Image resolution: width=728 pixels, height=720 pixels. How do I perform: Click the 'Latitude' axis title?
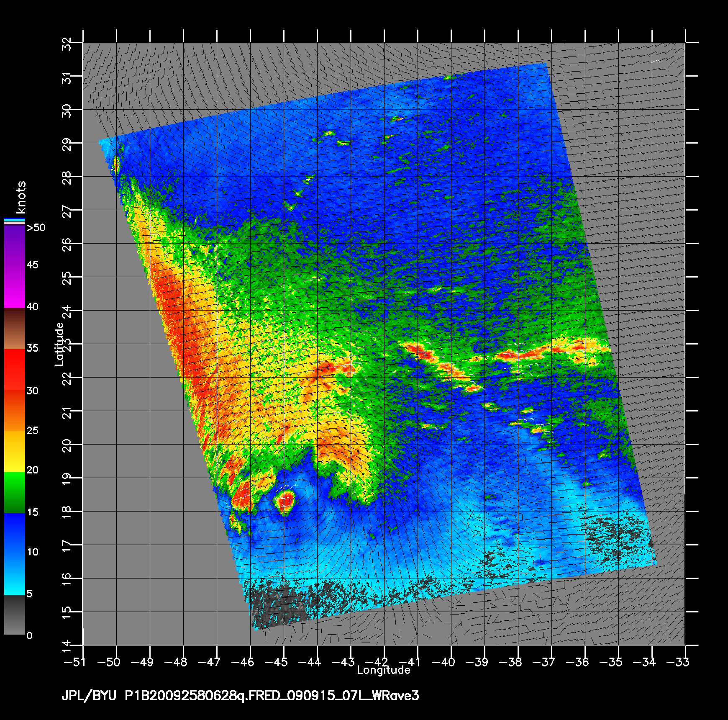pos(59,344)
